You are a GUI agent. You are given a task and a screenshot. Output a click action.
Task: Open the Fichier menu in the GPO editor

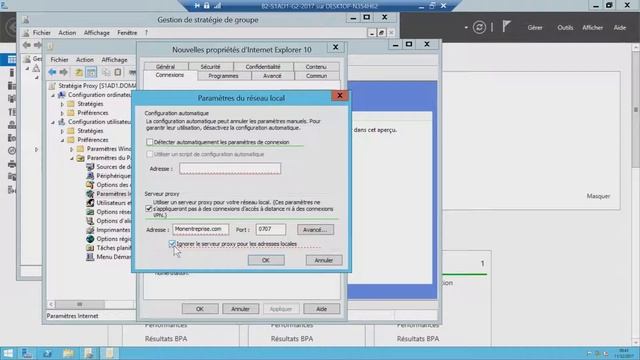[60, 60]
